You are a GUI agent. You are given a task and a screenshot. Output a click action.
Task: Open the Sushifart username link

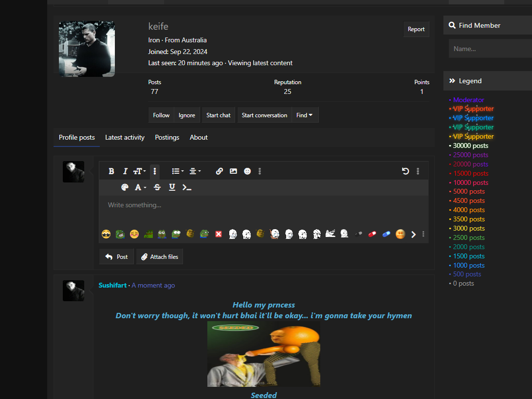(x=112, y=285)
